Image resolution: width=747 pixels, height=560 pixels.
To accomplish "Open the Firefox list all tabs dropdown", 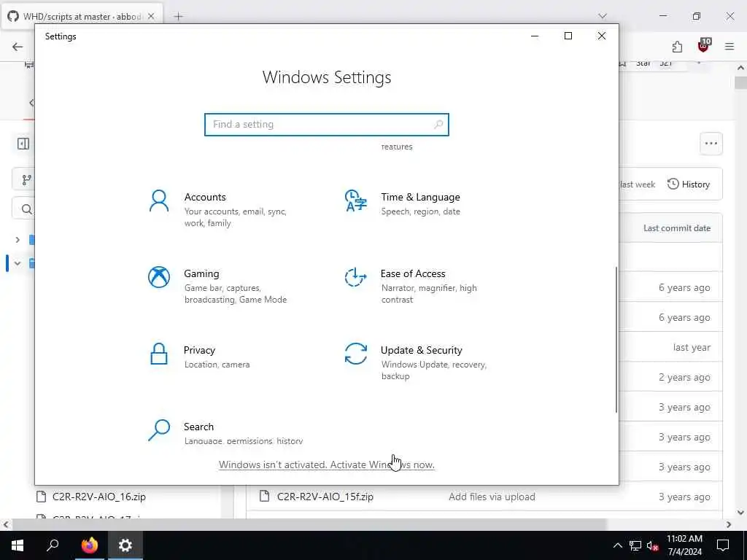I will point(603,16).
